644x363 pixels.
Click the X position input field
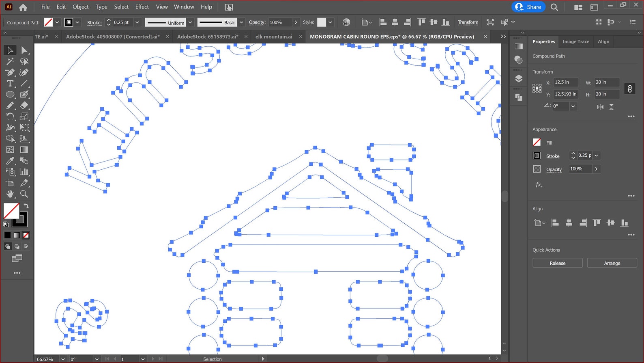click(x=565, y=82)
